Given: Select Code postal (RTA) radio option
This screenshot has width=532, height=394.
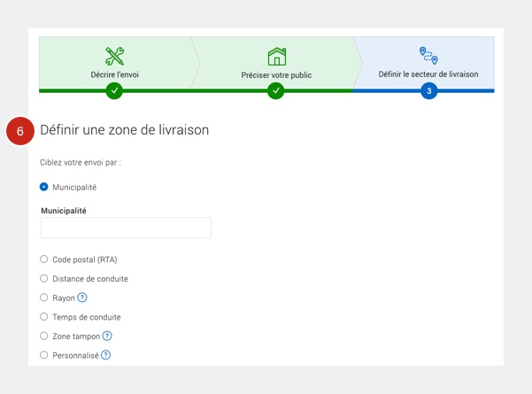Looking at the screenshot, I should pos(43,259).
